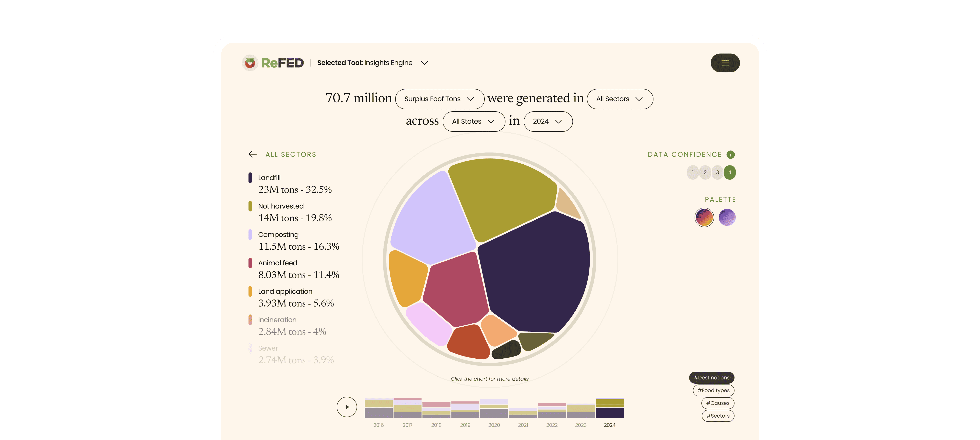Click the back arrow beside All Sectors

tap(253, 154)
